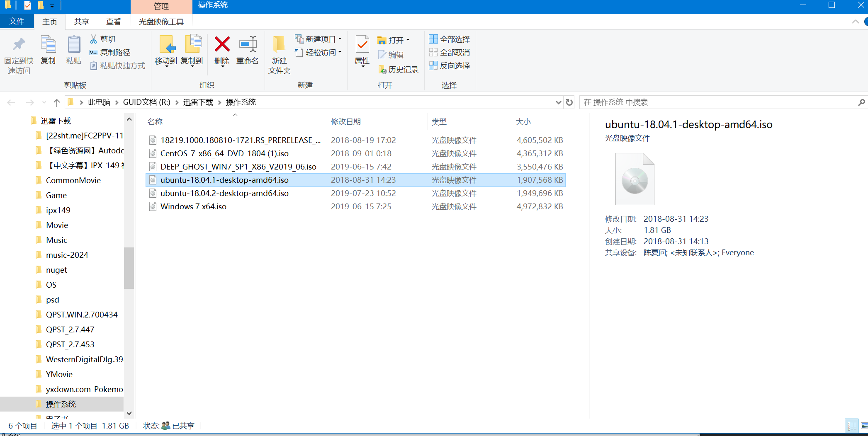Select all items in folder
Image resolution: width=868 pixels, height=436 pixels.
click(x=450, y=39)
